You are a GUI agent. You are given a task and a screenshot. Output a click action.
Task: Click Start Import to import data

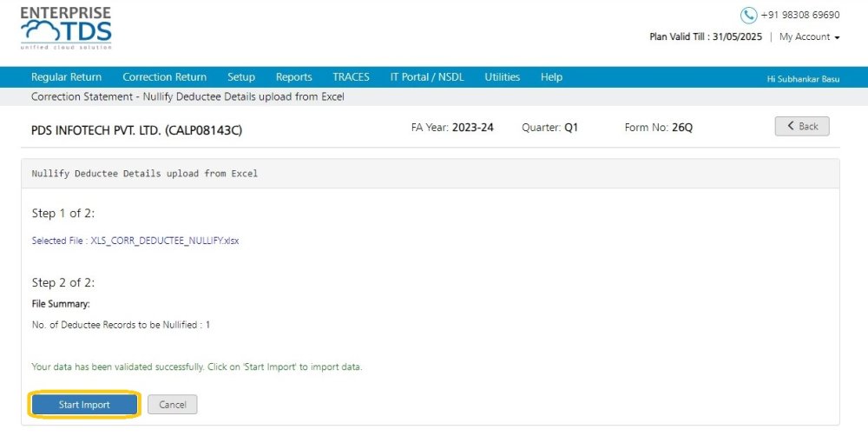pos(84,405)
